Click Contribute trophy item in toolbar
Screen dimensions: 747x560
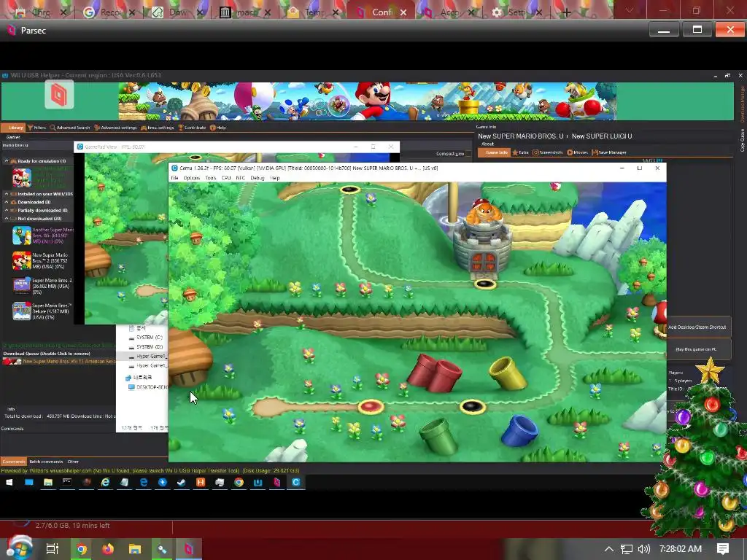[192, 128]
